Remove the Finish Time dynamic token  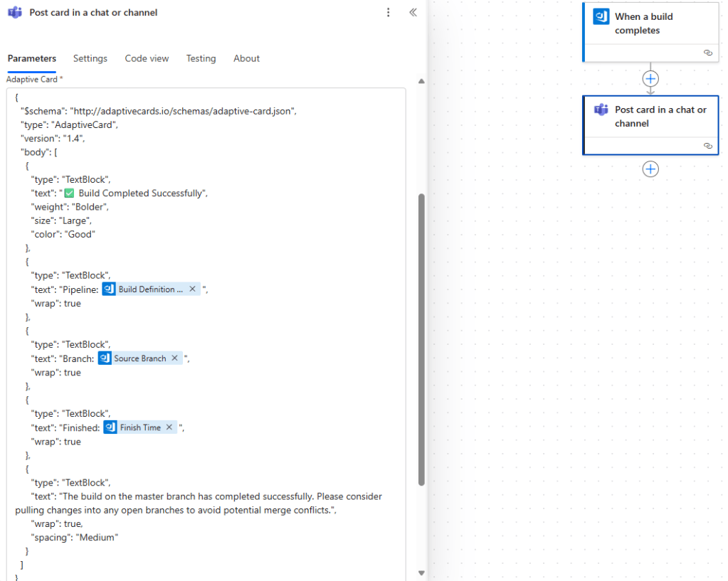[169, 427]
